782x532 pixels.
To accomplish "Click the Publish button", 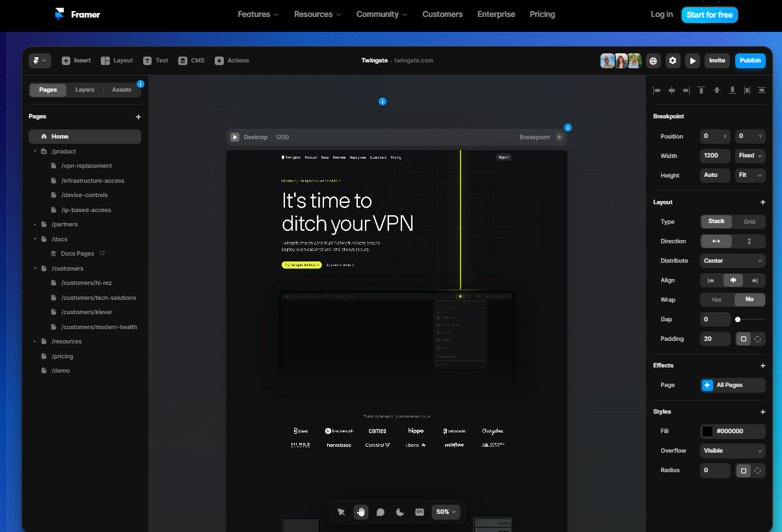I will [x=750, y=60].
